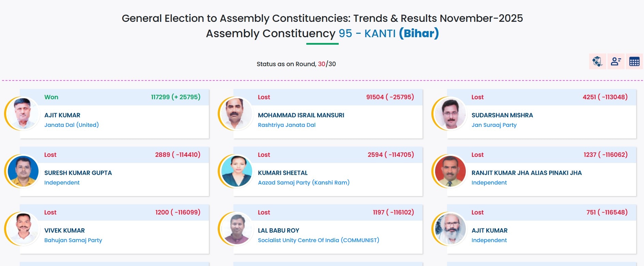This screenshot has width=644, height=266.
Task: Select Suresh Kumar Gupta's photo
Action: pos(23,171)
